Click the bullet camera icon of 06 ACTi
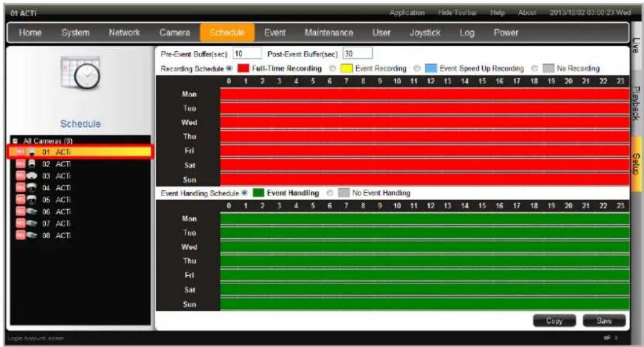Screen dimensions: 644x347 coord(32,212)
